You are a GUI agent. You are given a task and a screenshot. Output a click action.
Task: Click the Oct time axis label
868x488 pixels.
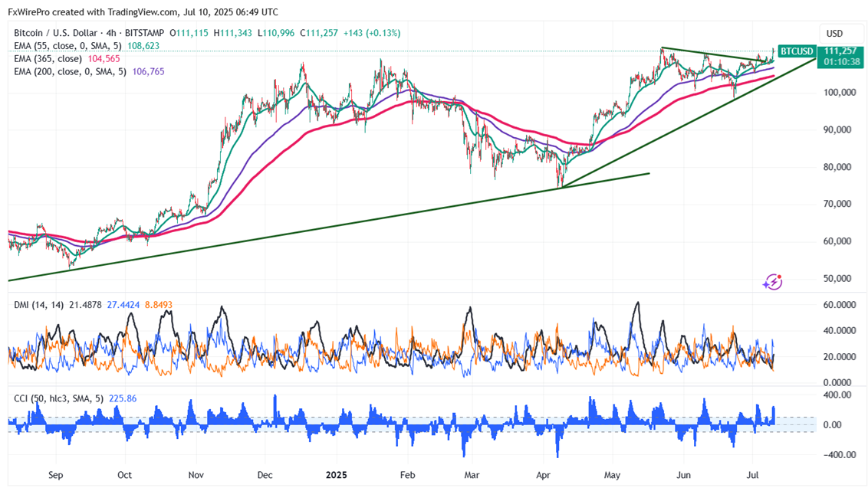[124, 475]
